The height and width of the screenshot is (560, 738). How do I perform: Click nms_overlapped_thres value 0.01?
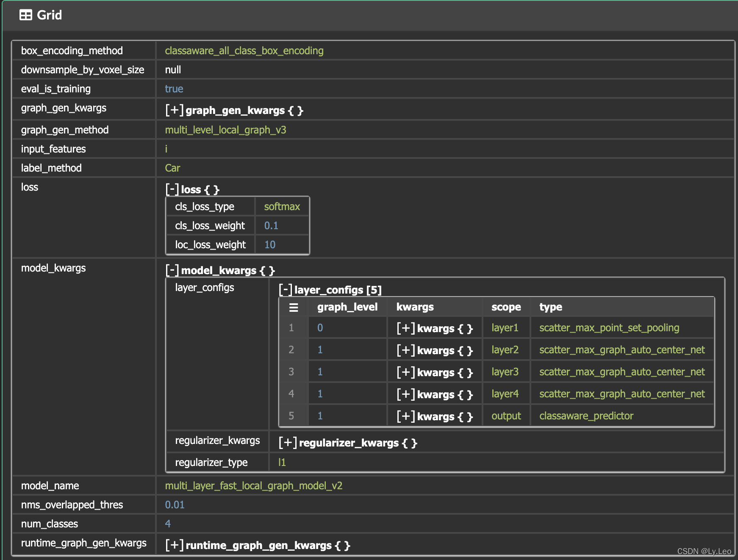click(175, 505)
